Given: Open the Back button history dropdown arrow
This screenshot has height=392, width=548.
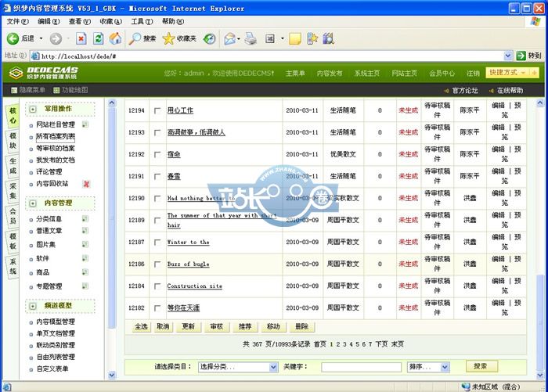Looking at the screenshot, I should (x=41, y=38).
